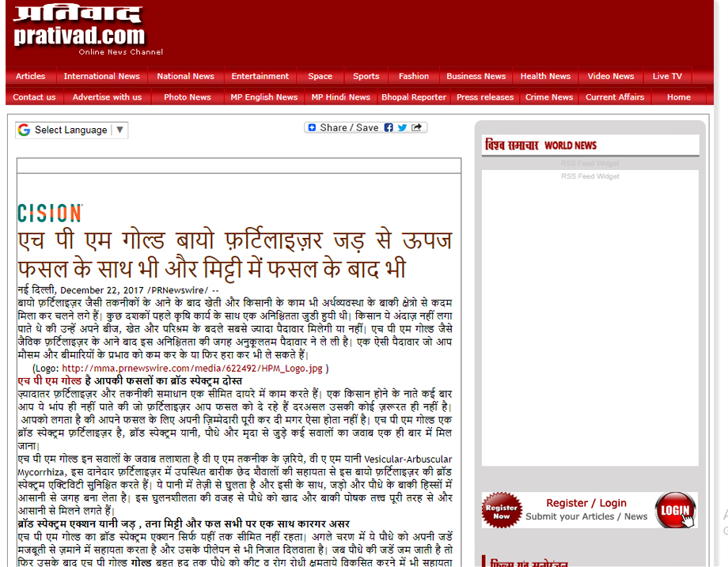
Task: Open Bhopal Reporter section
Action: (x=414, y=97)
